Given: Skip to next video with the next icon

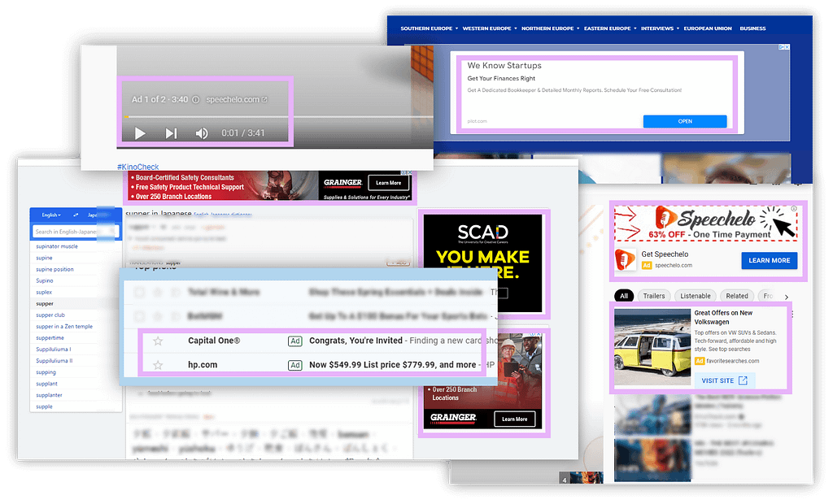Looking at the screenshot, I should tap(171, 133).
